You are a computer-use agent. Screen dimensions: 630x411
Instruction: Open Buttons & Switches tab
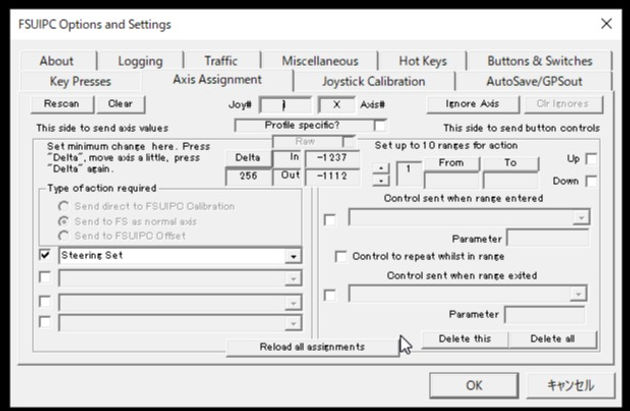click(x=540, y=61)
